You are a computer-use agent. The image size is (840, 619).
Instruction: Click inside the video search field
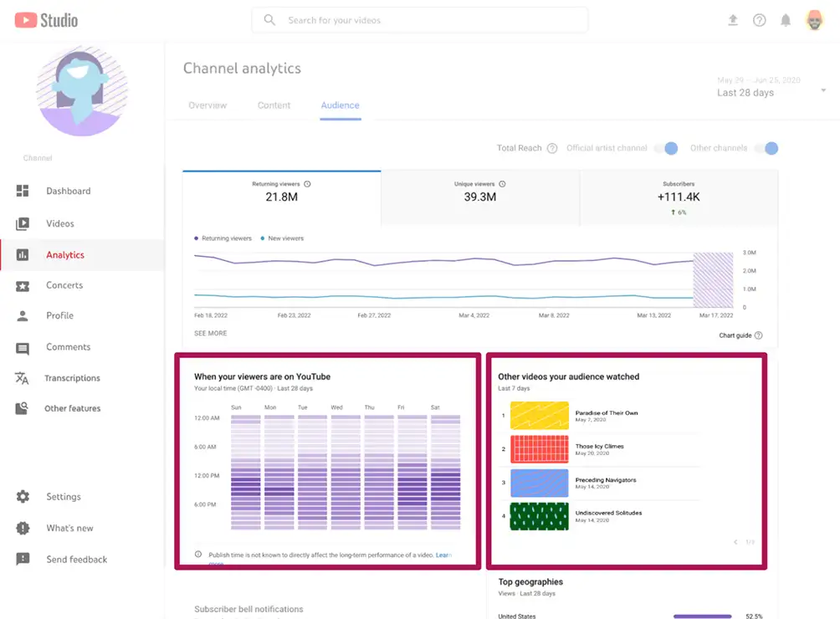[x=420, y=20]
